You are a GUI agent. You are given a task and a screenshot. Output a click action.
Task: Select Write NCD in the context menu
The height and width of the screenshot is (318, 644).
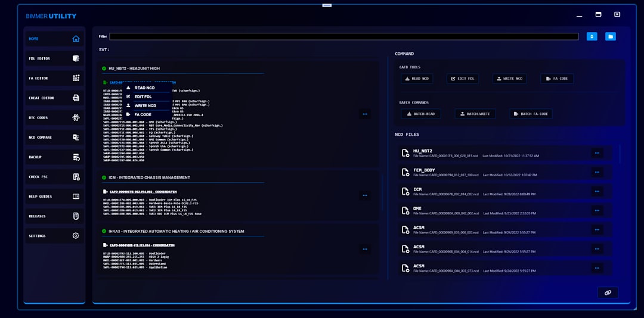[x=145, y=105]
